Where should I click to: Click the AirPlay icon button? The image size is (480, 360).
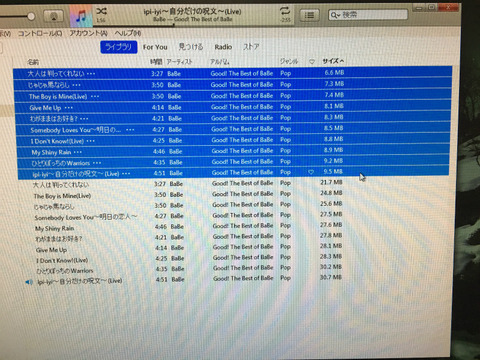coord(54,16)
